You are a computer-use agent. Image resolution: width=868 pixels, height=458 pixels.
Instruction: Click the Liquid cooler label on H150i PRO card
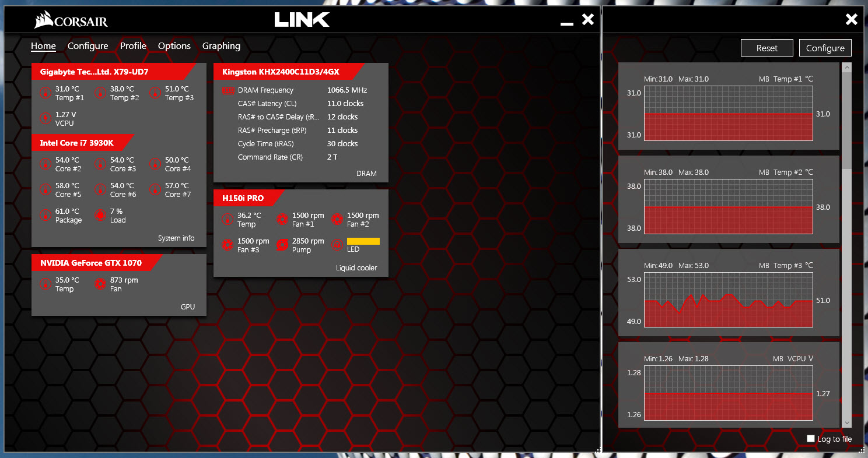[x=356, y=268]
